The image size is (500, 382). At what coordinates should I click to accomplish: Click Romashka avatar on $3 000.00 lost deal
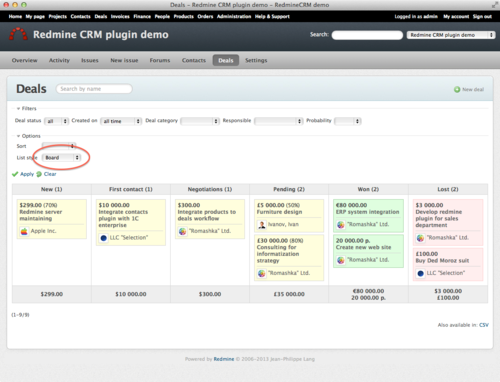(x=420, y=238)
